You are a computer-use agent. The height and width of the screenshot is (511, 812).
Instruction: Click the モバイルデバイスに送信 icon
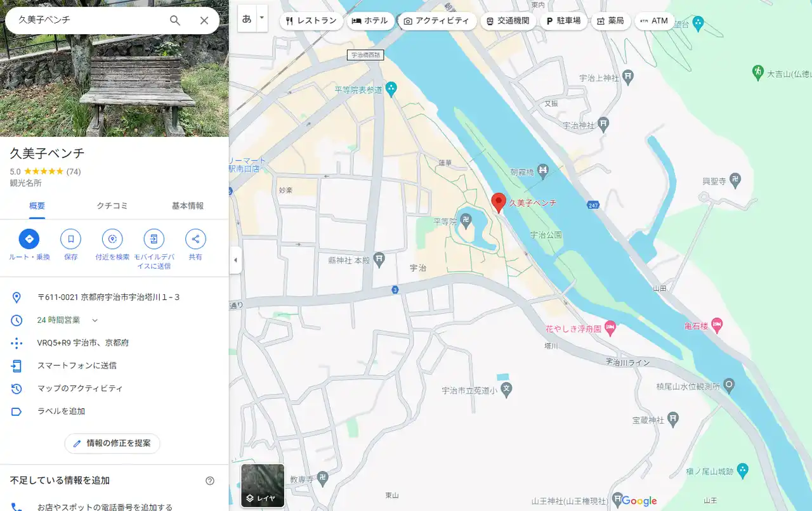click(154, 239)
